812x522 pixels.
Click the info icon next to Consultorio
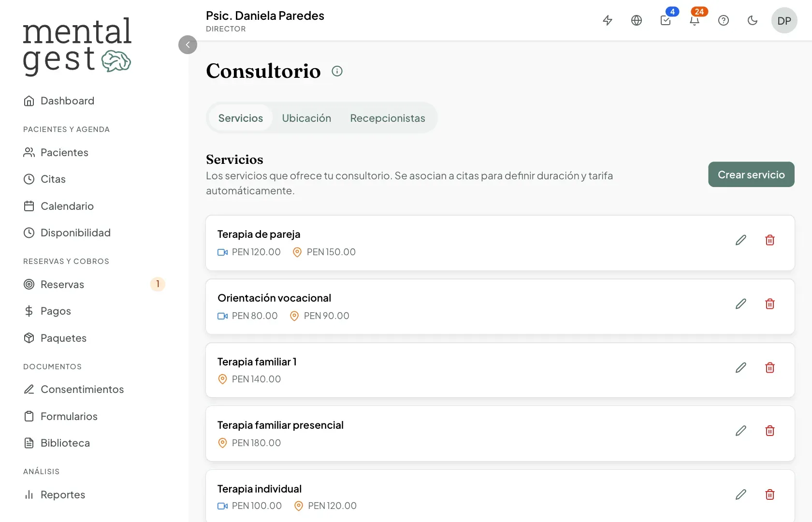click(x=337, y=71)
